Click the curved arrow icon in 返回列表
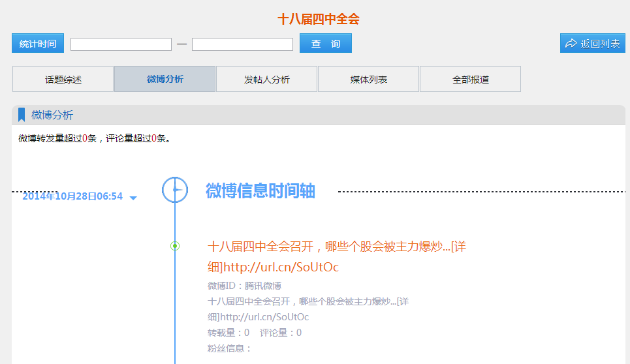Image resolution: width=630 pixels, height=364 pixels. tap(571, 44)
